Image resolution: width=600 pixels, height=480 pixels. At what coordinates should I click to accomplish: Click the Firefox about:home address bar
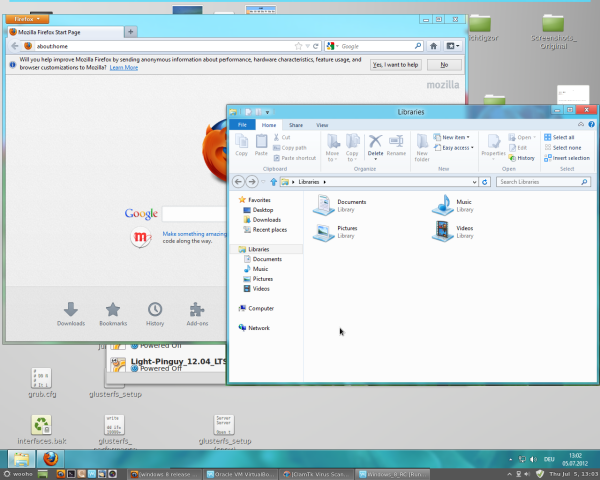click(163, 46)
